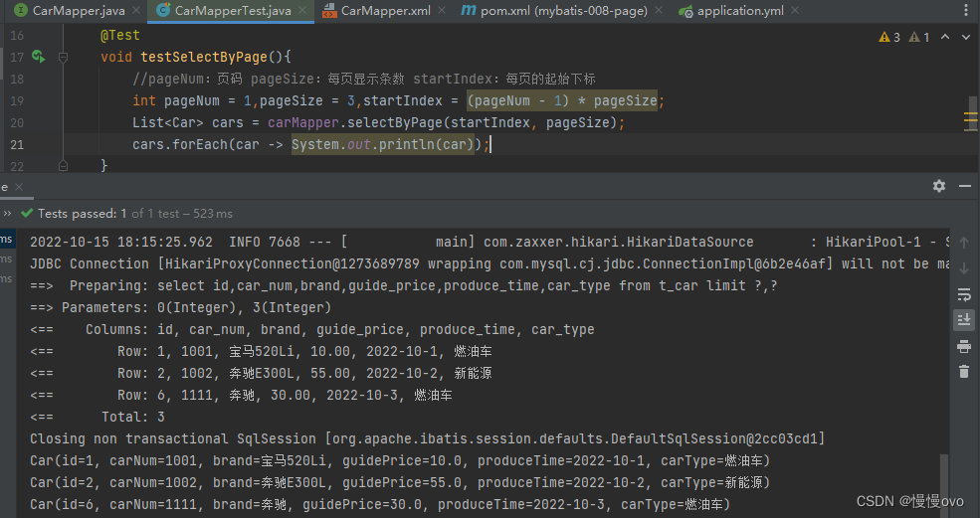Close the run configuration tab
Image resolution: width=980 pixels, height=518 pixels.
(x=19, y=187)
